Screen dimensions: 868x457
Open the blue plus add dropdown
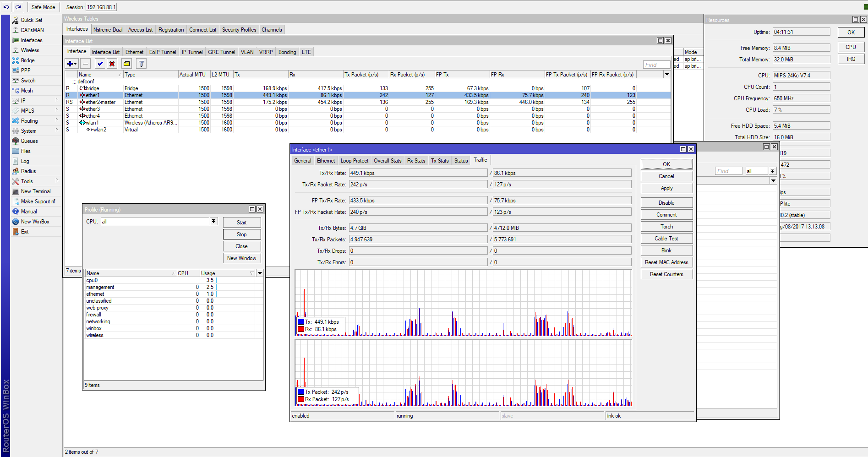click(x=72, y=64)
